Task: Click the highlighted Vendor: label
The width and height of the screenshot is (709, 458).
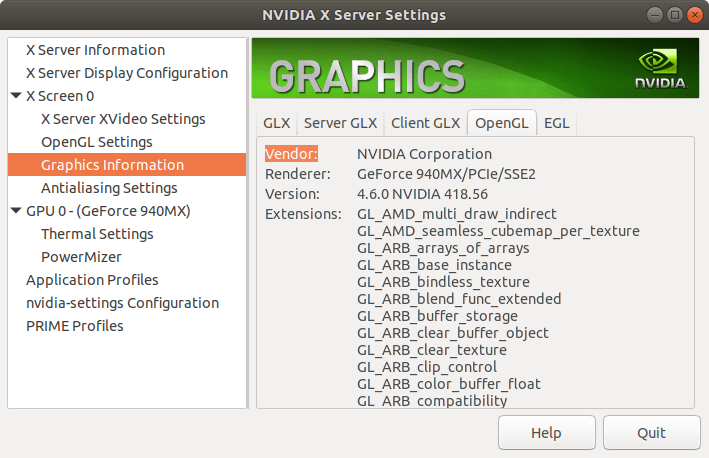Action: point(292,154)
